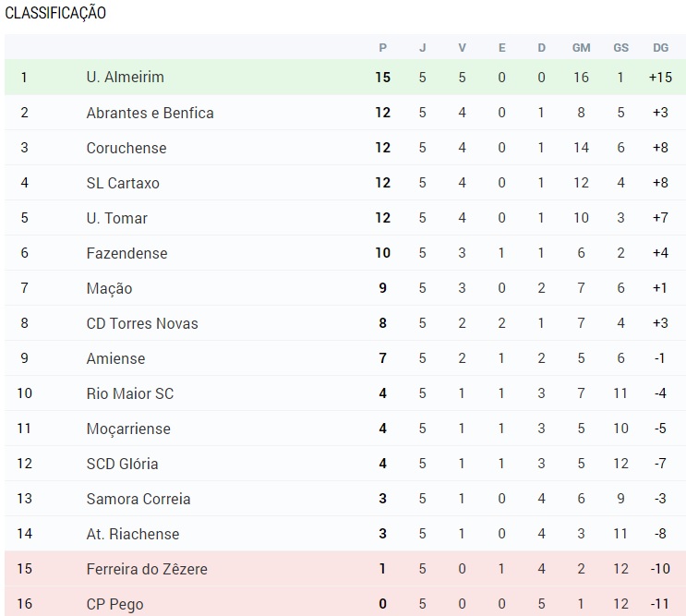
Task: Select Abrantes e Benfica team name
Action: pyautogui.click(x=150, y=113)
